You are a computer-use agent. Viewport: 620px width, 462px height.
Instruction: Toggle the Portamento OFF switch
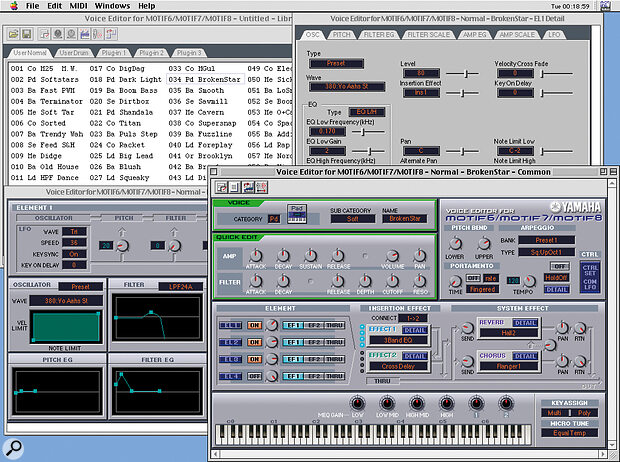point(473,278)
